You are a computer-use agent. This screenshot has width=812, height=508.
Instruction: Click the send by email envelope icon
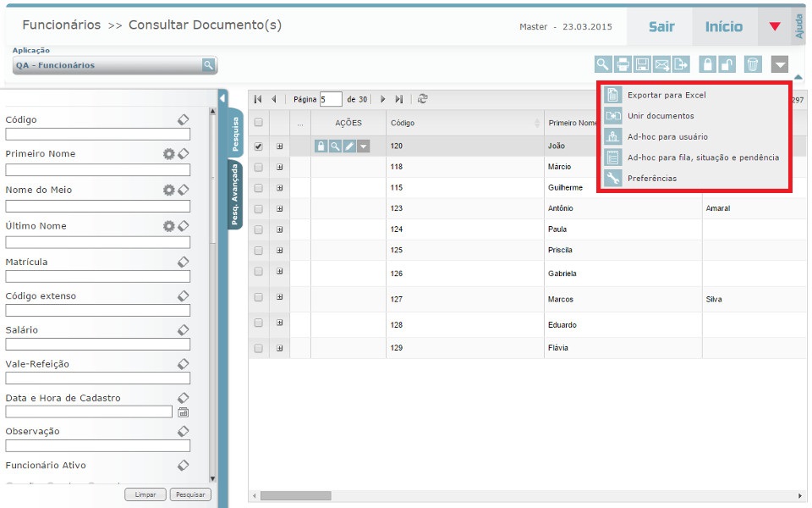(661, 64)
